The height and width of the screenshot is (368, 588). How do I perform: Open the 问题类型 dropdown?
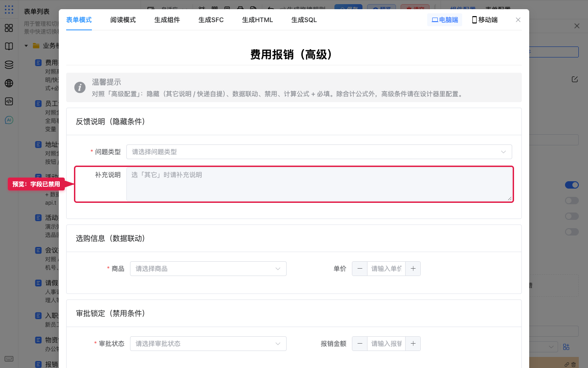(x=319, y=152)
